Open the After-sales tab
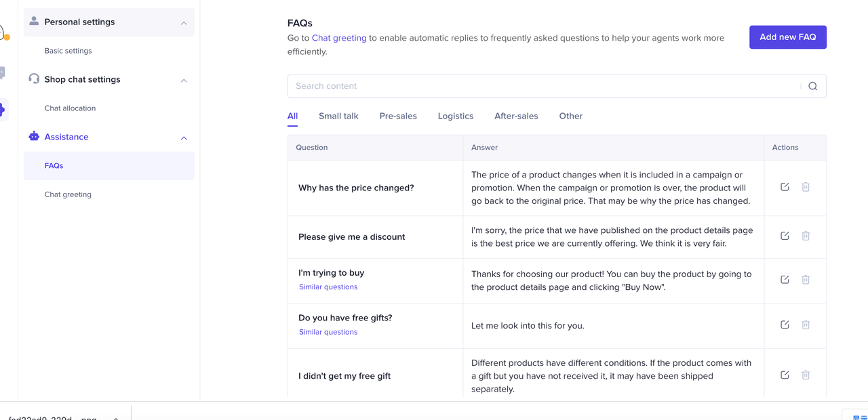This screenshot has height=420, width=868. click(516, 116)
